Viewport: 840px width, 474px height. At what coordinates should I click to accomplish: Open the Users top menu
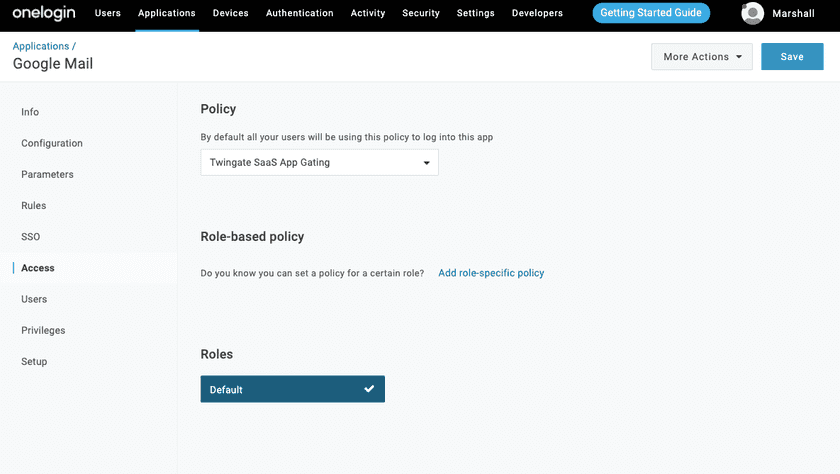click(x=107, y=14)
